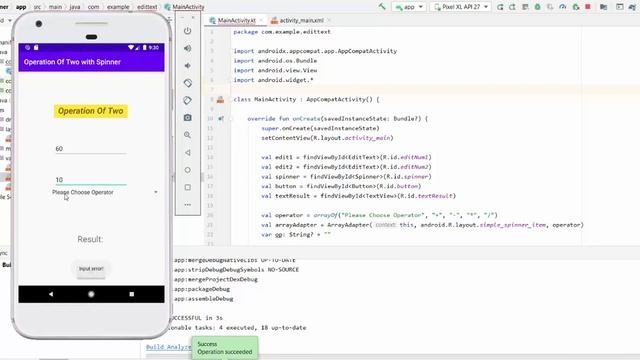Open the app run configuration dropdown
This screenshot has height=360, width=640.
pos(409,7)
